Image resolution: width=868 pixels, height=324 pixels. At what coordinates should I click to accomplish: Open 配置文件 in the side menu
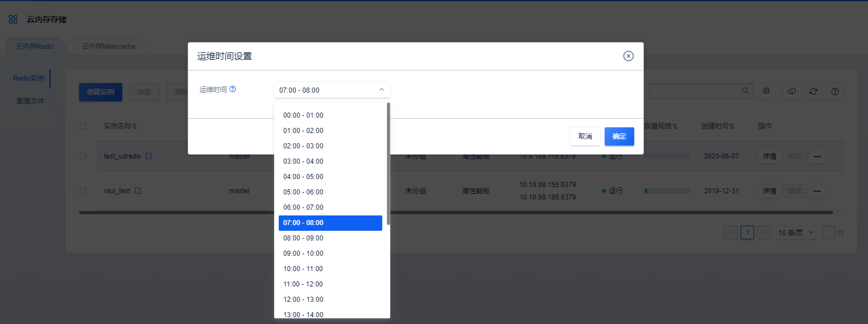[30, 101]
